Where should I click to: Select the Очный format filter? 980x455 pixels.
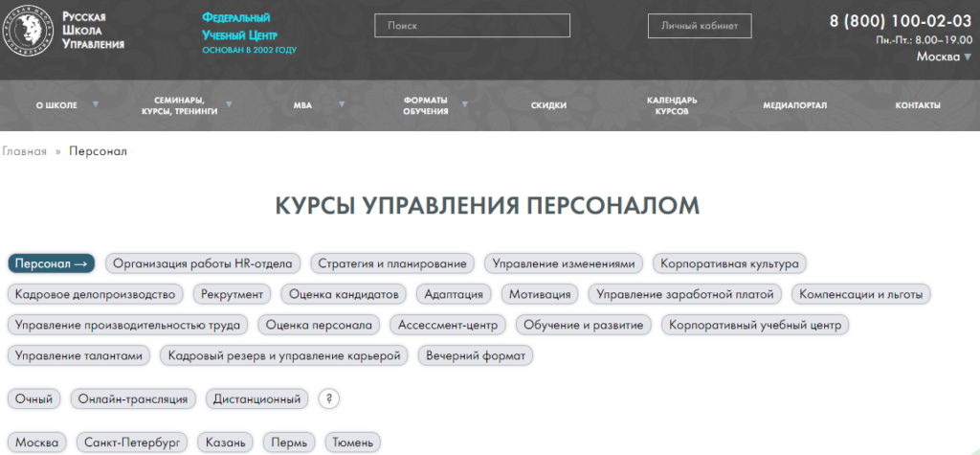(34, 398)
